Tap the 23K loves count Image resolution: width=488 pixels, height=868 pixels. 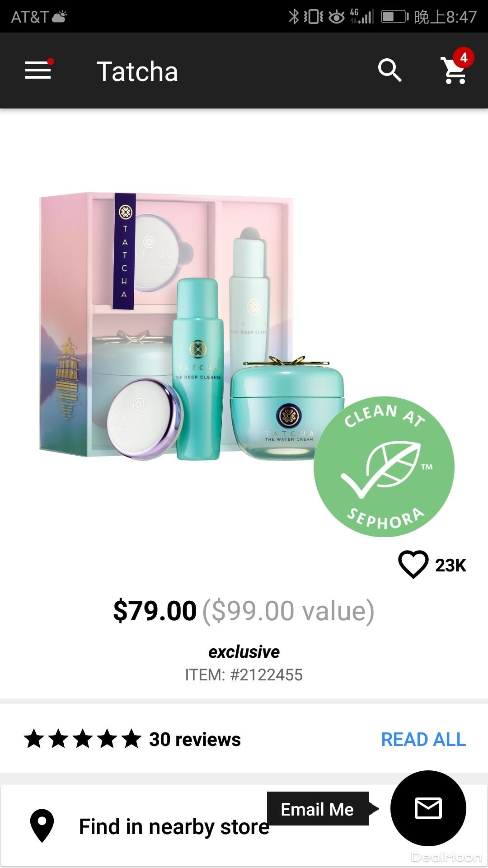click(x=450, y=565)
